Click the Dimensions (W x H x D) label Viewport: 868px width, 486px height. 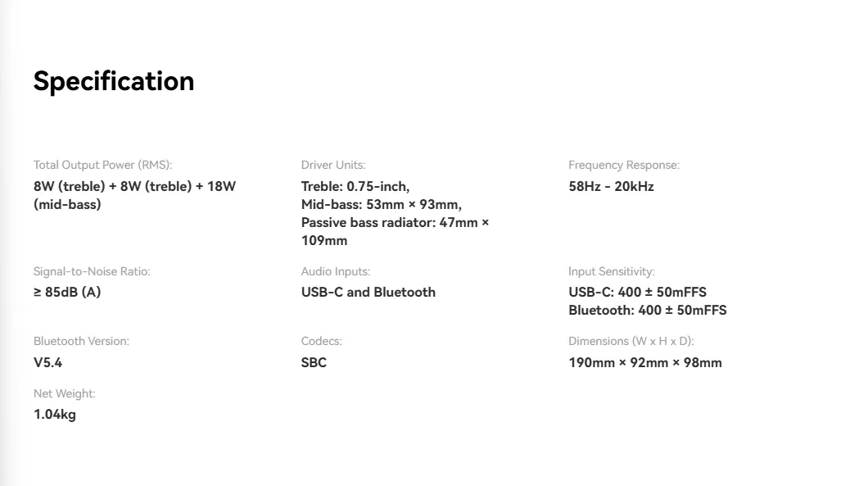click(631, 341)
